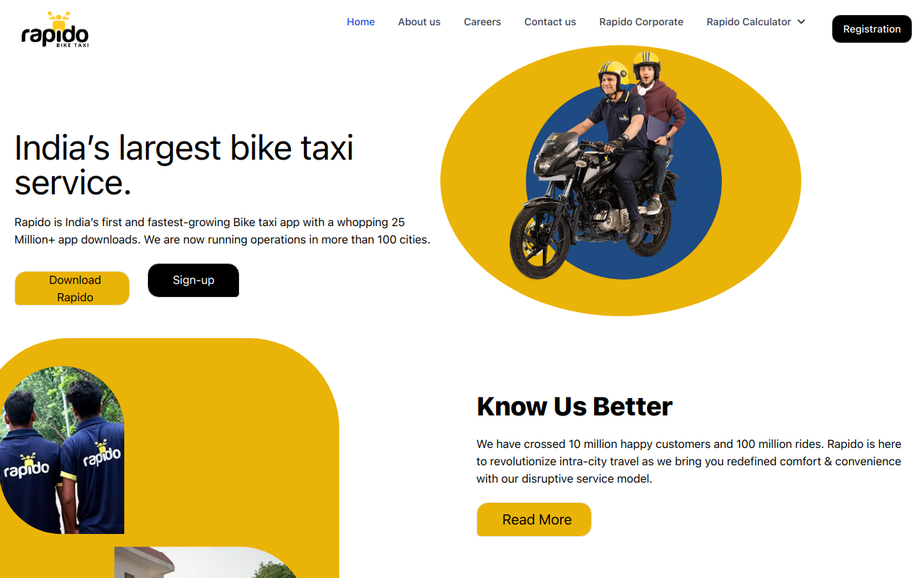This screenshot has width=924, height=578.
Task: Click the partially visible building photo
Action: 206,562
